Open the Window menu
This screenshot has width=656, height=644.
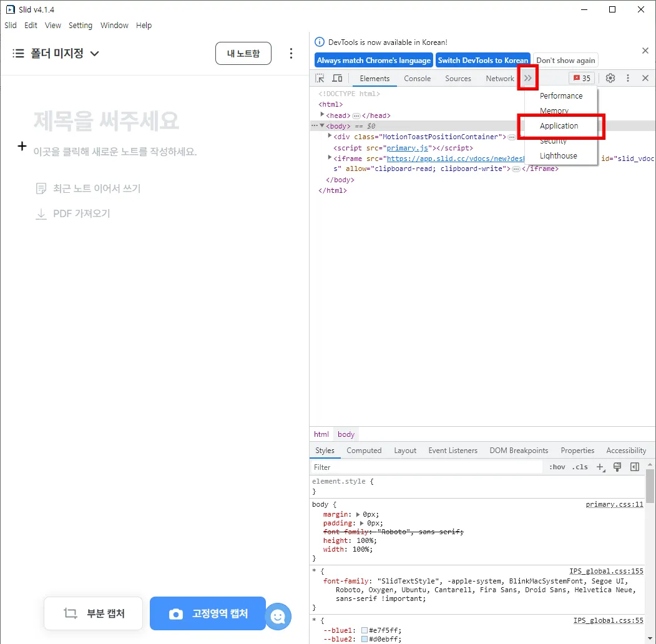(114, 26)
